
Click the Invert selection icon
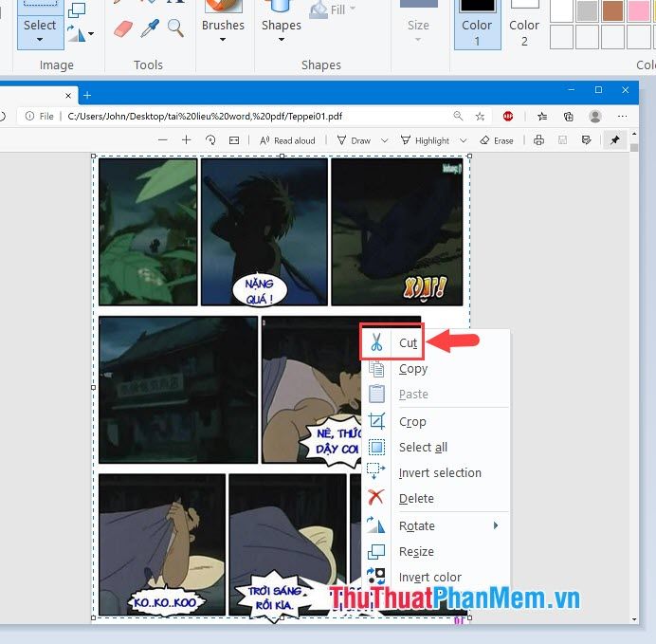point(375,471)
